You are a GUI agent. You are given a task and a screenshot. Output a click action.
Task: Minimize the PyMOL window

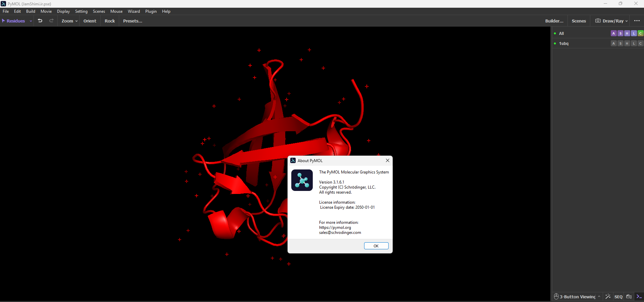(x=605, y=4)
